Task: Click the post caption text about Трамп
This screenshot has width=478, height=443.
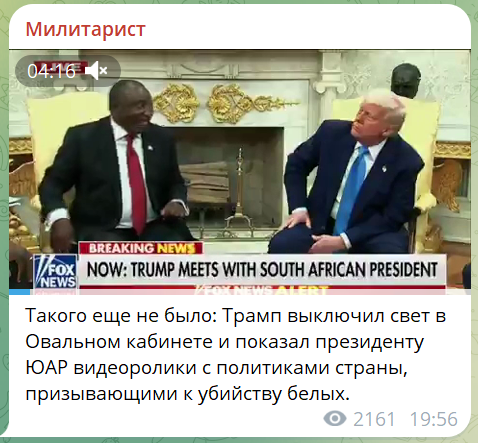Action: tap(236, 354)
